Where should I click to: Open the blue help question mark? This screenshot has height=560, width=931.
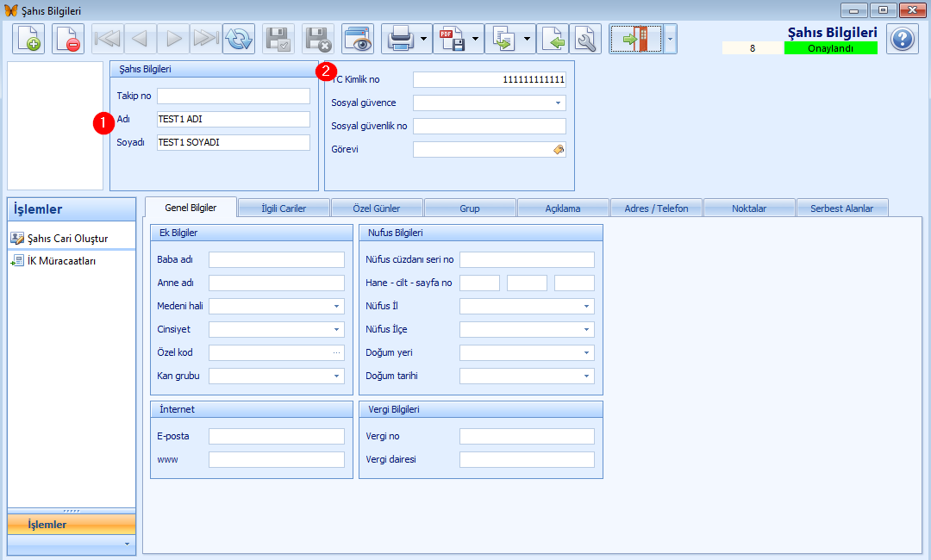pos(903,39)
